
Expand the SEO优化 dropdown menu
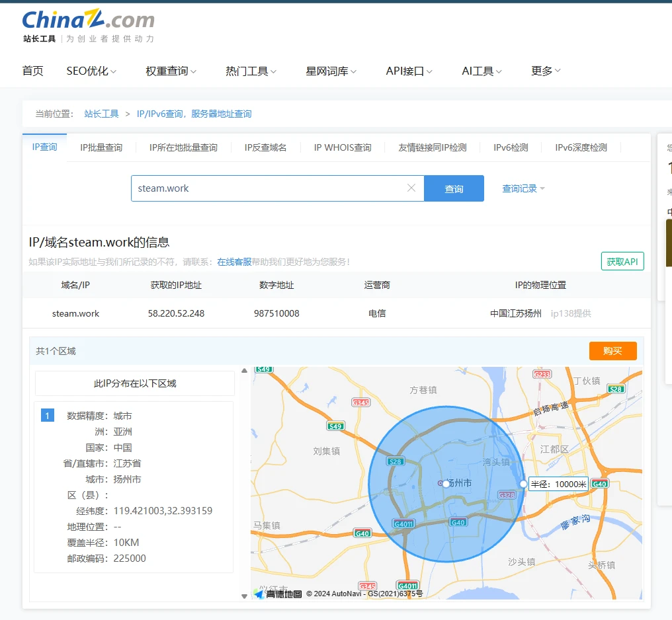click(91, 71)
